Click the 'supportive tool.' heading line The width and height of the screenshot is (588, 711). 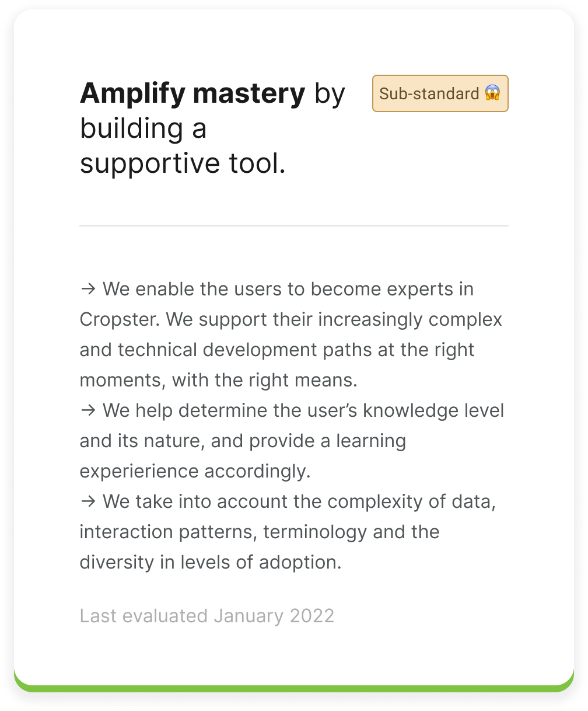tap(183, 163)
